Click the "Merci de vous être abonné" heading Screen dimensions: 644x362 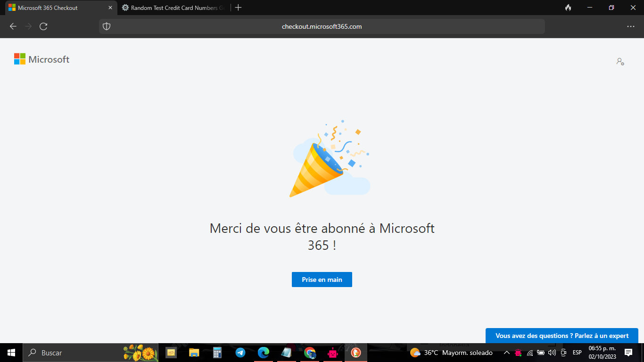(x=322, y=237)
